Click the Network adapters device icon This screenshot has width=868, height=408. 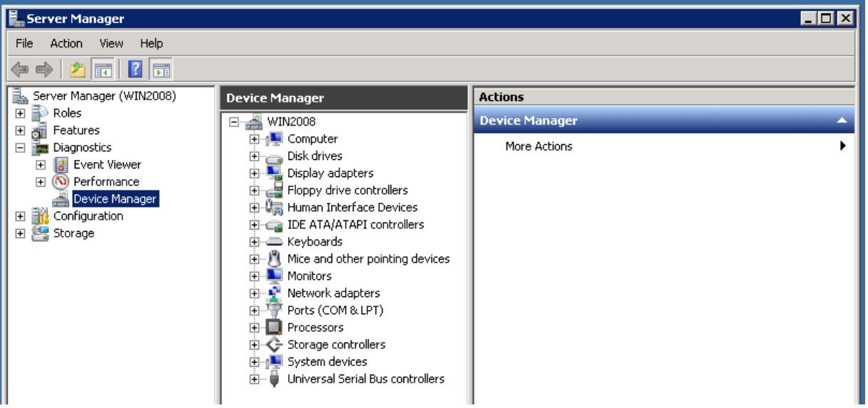point(275,293)
